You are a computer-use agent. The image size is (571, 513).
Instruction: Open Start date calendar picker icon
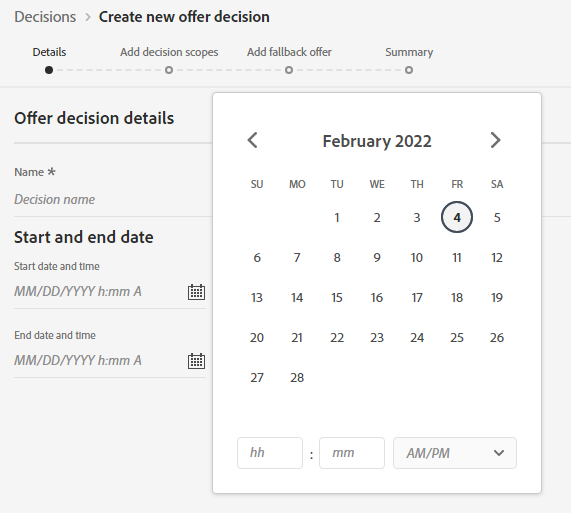[x=196, y=292]
